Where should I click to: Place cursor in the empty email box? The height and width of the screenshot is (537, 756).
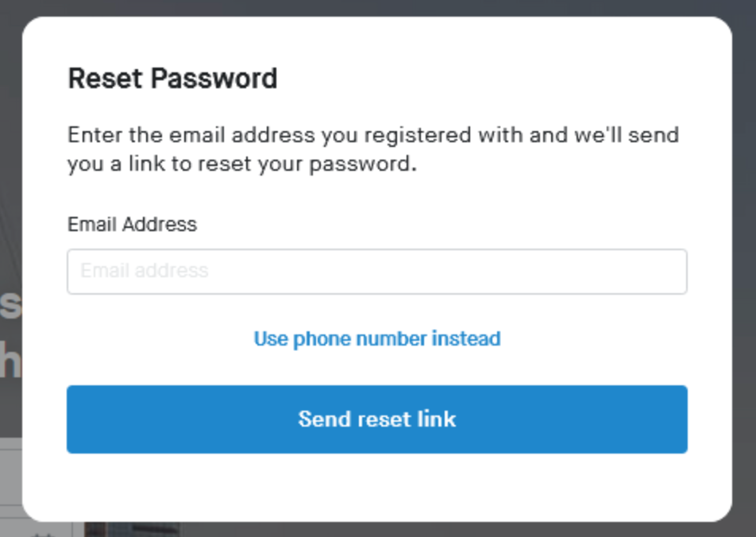(x=376, y=272)
